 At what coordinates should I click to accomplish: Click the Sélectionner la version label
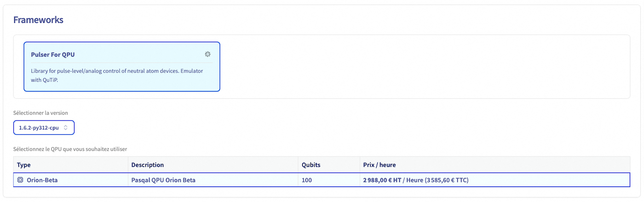pyautogui.click(x=40, y=112)
